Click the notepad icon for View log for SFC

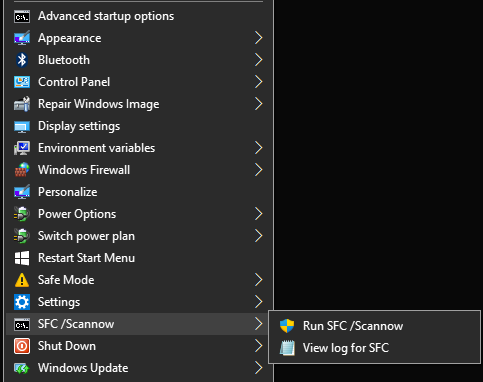click(x=287, y=348)
